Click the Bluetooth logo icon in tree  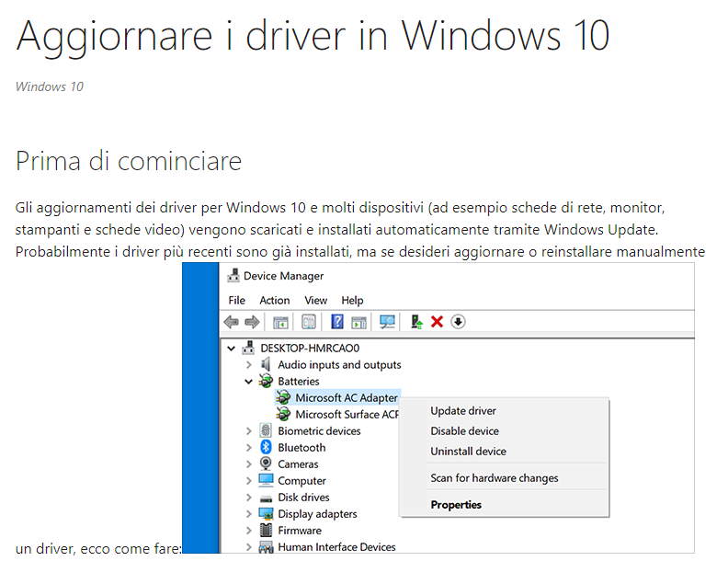(266, 447)
